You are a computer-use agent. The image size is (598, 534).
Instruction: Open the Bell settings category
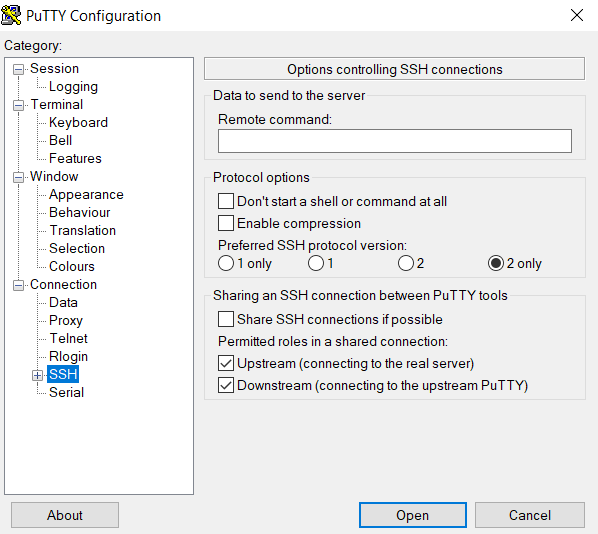coord(60,140)
